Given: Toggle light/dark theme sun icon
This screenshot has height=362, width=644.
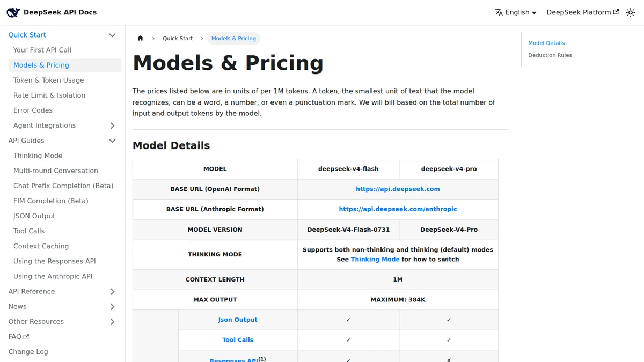Looking at the screenshot, I should [x=631, y=12].
